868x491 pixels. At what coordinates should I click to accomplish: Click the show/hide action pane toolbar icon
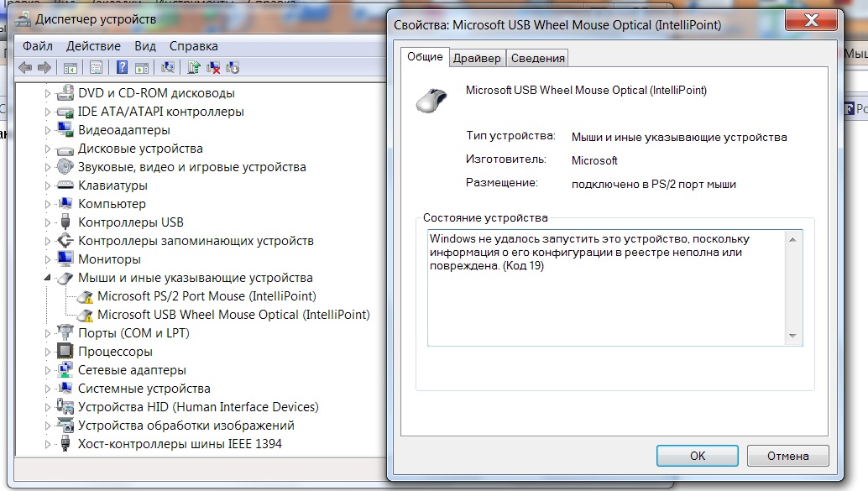(142, 68)
